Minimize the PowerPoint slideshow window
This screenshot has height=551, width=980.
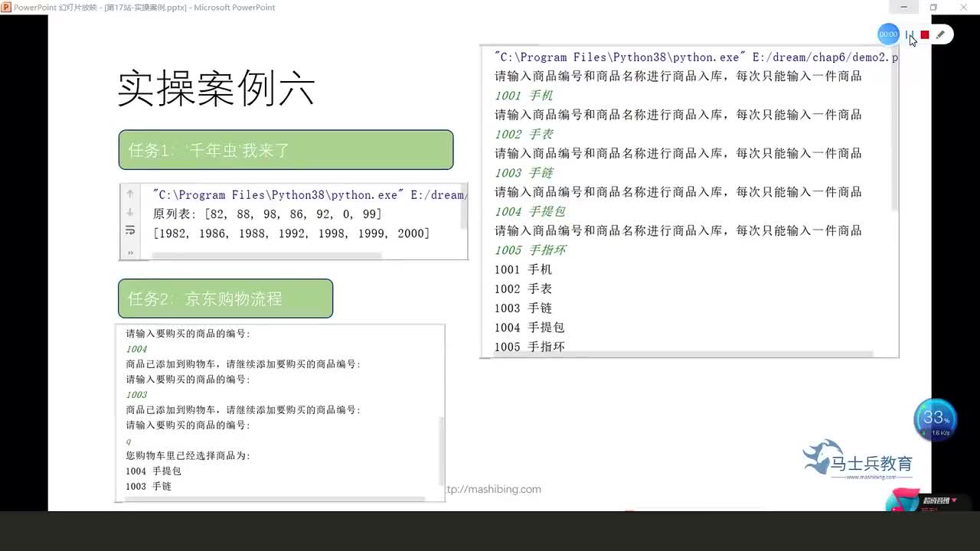point(904,7)
